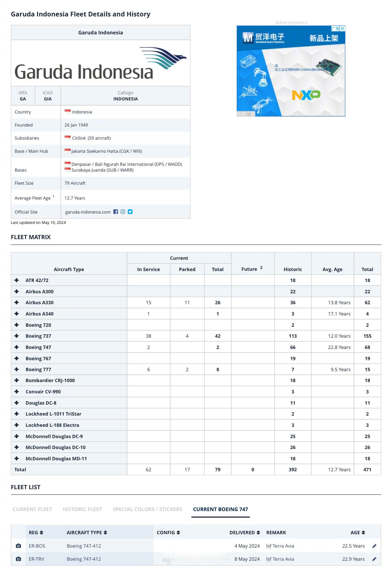The image size is (392, 568).
Task: Click the 22.9 Years age for ER-TRV
Action: (x=353, y=559)
